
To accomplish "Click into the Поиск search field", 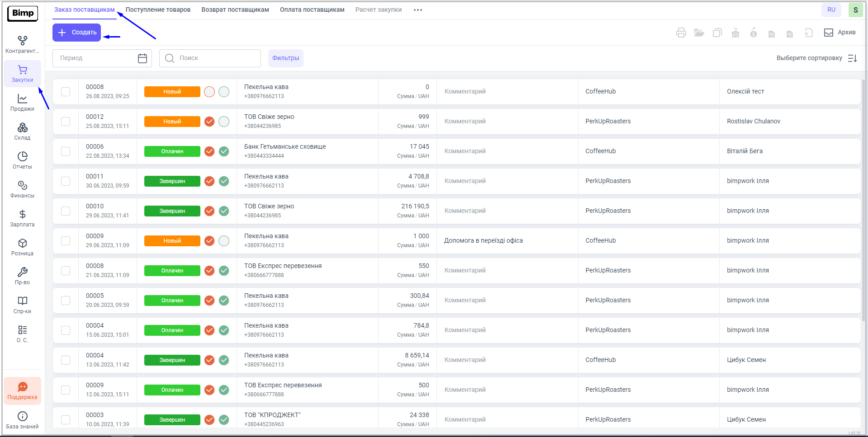I will 210,58.
